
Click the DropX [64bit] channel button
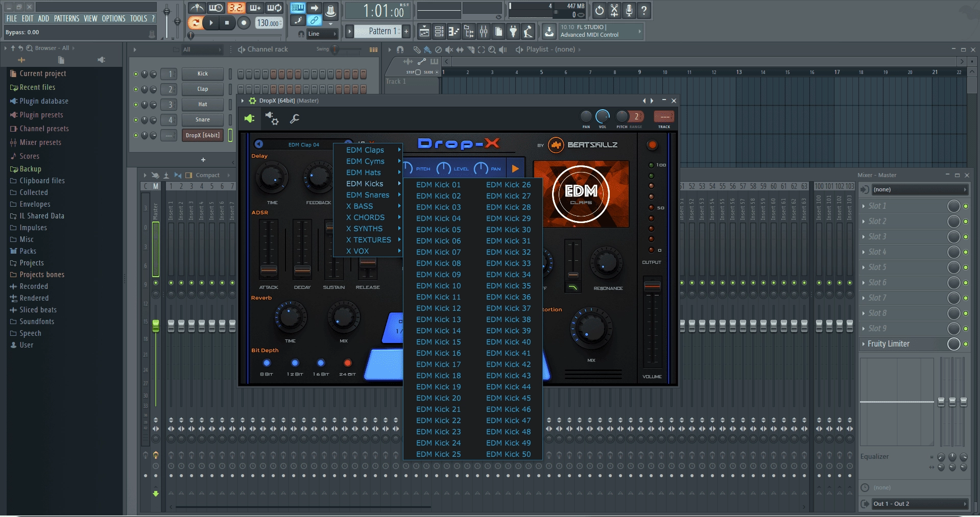203,135
